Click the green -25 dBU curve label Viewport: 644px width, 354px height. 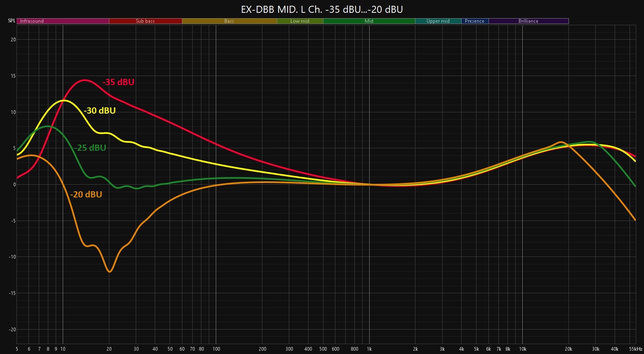90,148
